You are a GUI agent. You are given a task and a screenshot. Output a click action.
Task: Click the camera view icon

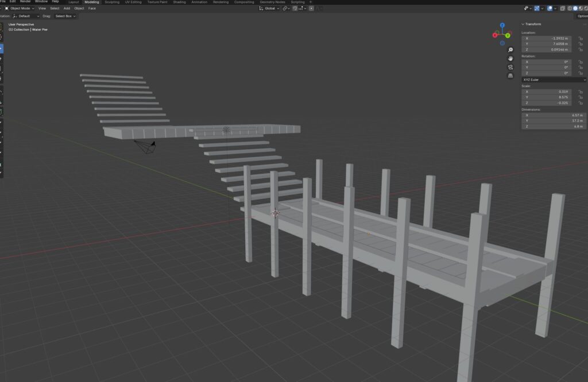point(510,67)
